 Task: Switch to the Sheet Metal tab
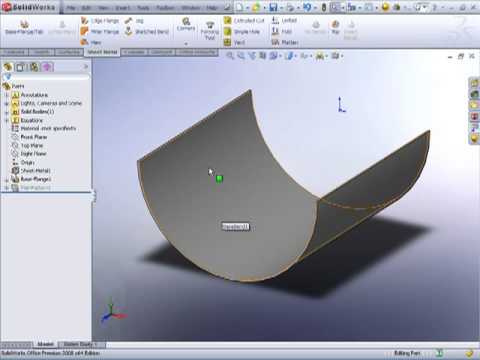(x=102, y=52)
